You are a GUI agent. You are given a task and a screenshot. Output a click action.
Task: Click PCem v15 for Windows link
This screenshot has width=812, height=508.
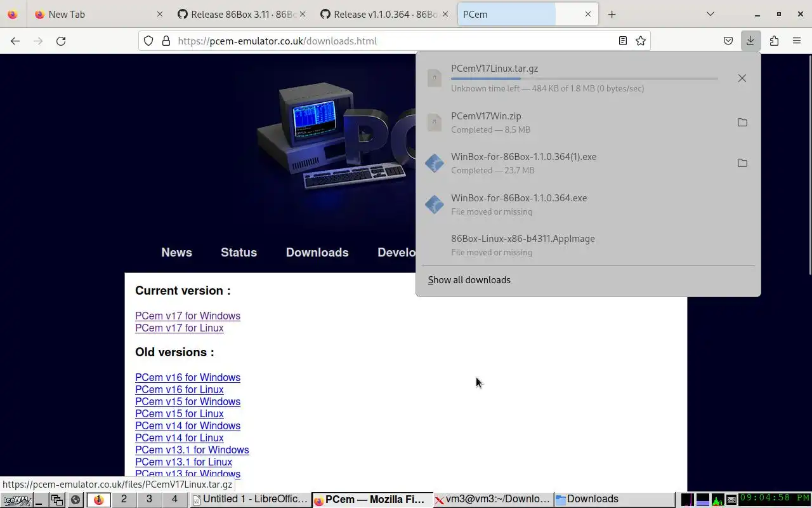coord(188,401)
